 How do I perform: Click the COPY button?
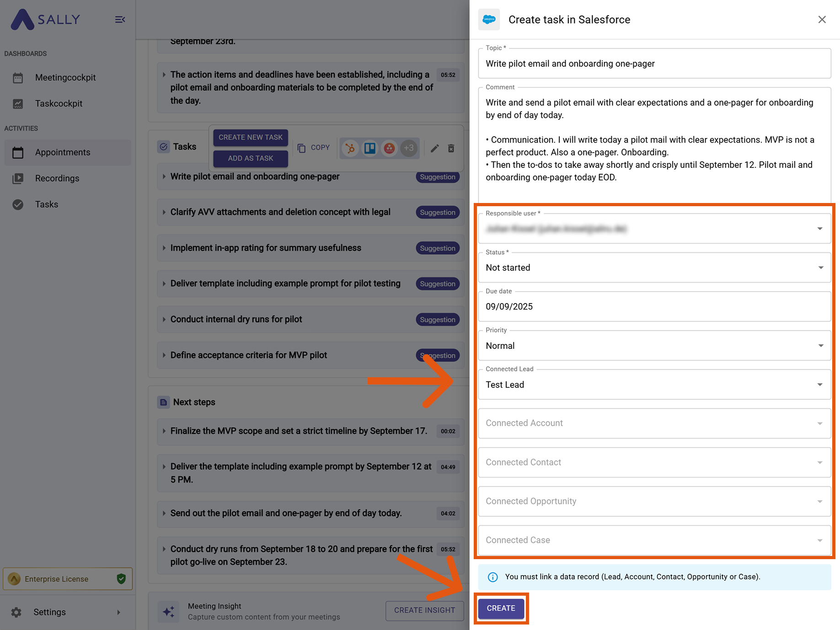click(x=314, y=148)
